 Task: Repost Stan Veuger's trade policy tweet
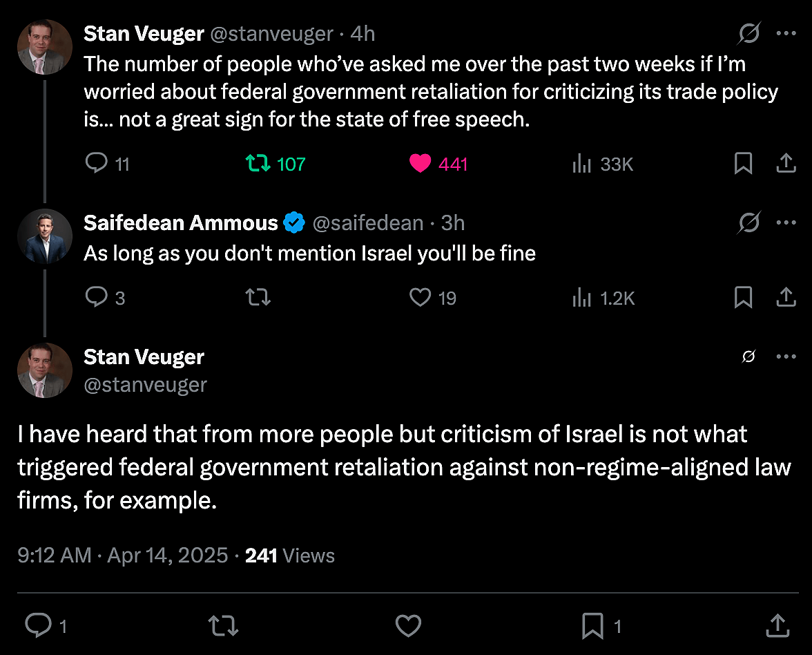(x=257, y=163)
